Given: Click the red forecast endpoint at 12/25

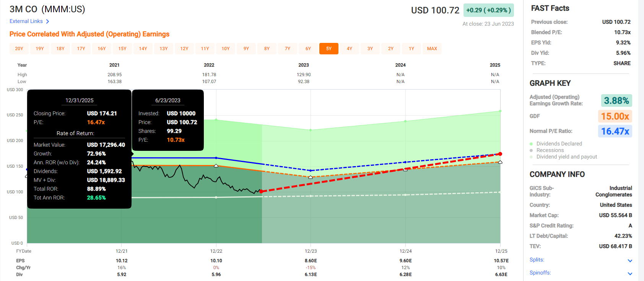Looking at the screenshot, I should pos(500,154).
